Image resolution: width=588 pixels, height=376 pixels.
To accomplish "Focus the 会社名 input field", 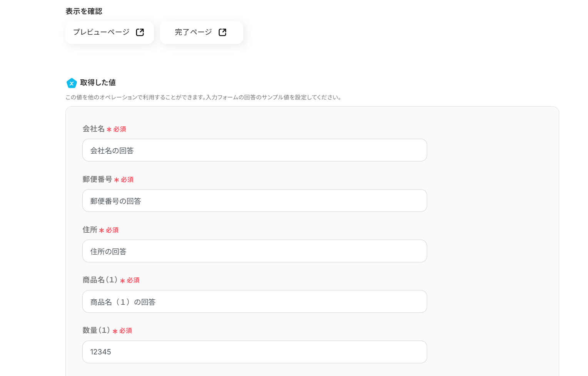I will 255,150.
